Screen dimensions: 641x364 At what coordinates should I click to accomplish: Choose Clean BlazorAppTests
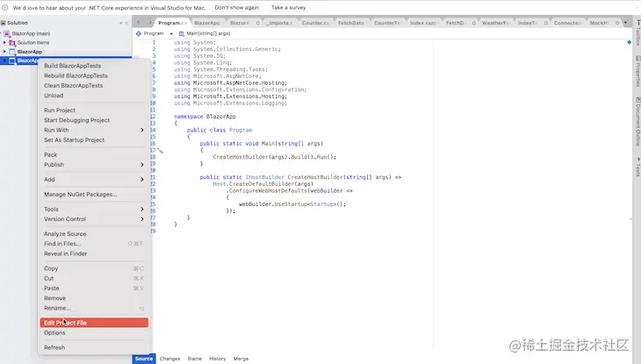click(94, 85)
